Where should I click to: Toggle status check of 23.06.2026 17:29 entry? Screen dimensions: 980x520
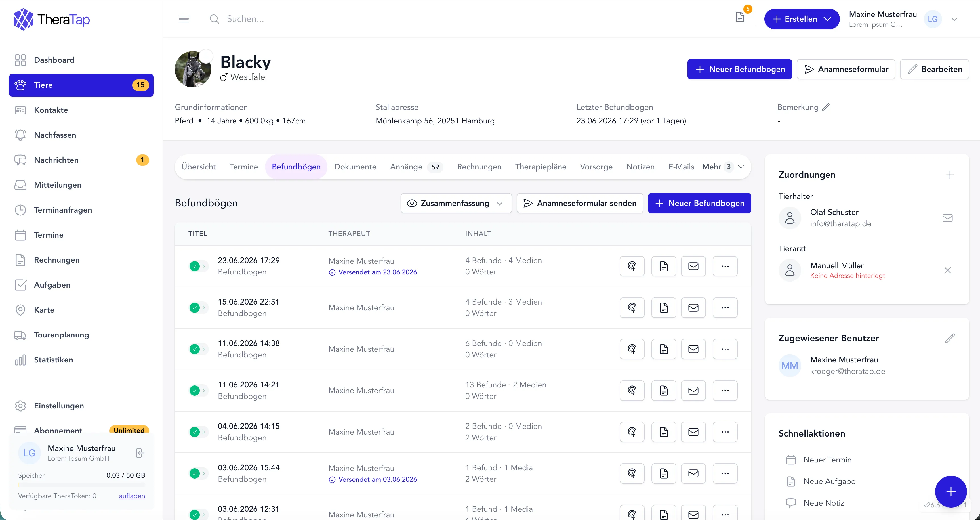[194, 266]
